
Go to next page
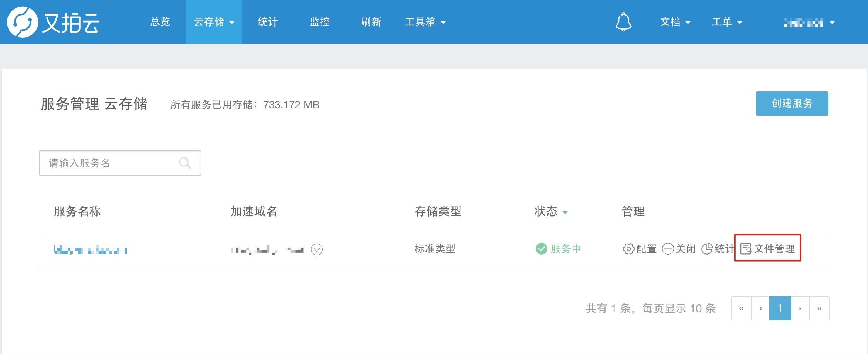800,308
